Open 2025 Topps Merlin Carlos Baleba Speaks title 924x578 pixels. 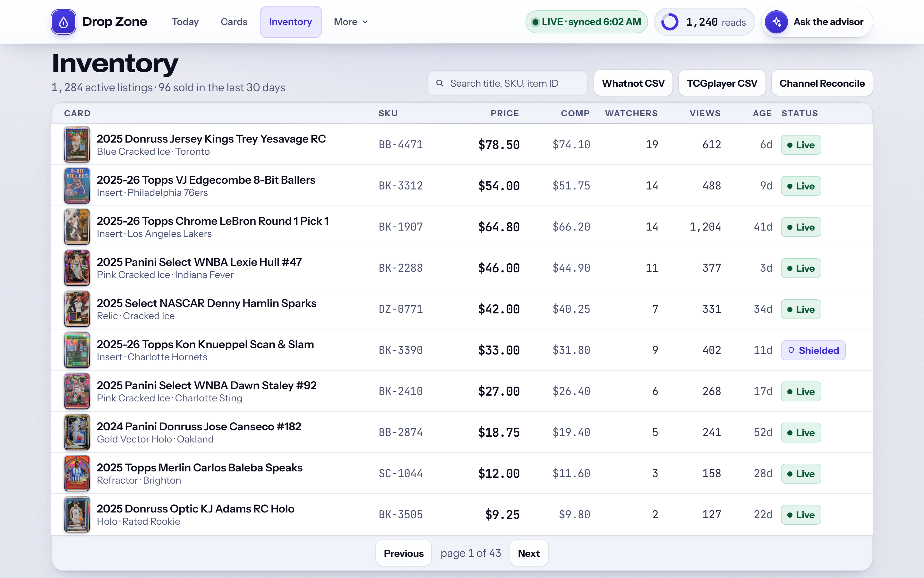(x=199, y=467)
